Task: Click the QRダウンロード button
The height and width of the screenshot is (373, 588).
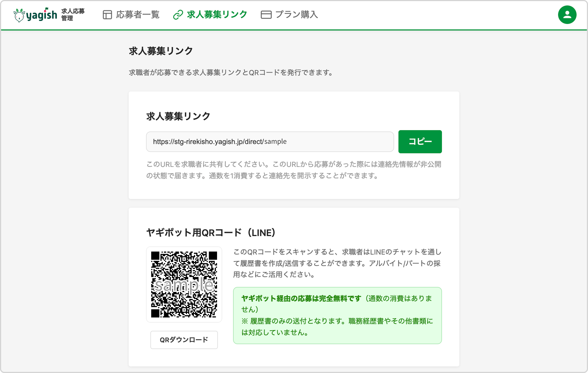Action: pyautogui.click(x=184, y=340)
